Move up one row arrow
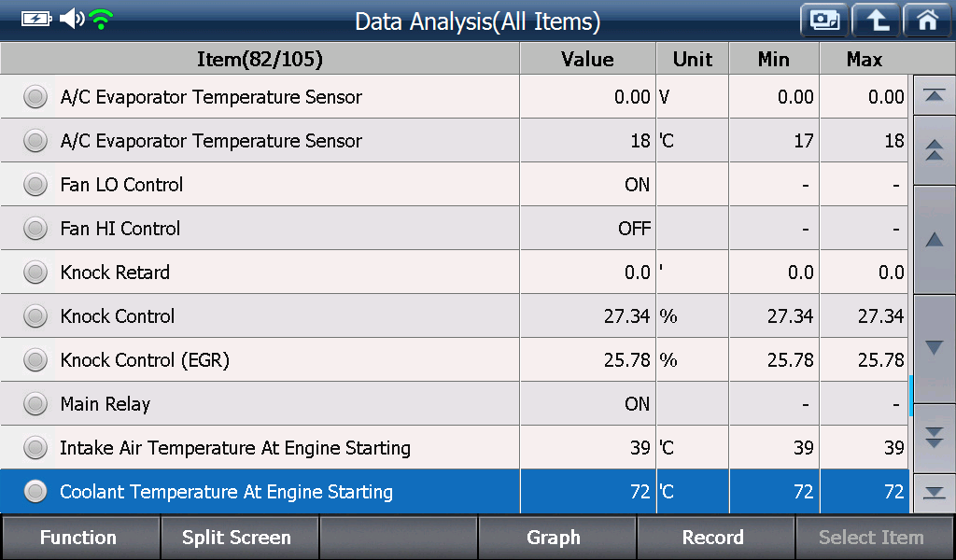The image size is (956, 560). [x=934, y=240]
